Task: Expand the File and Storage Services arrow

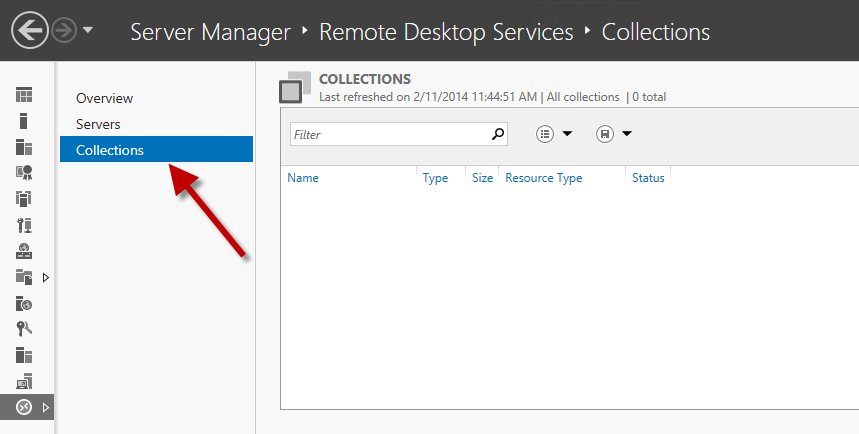Action: pyautogui.click(x=45, y=277)
